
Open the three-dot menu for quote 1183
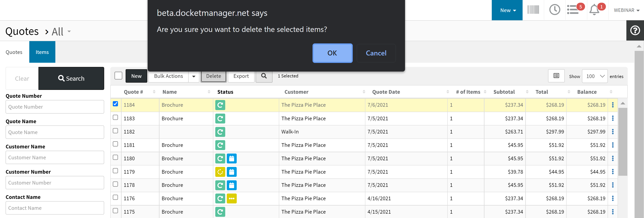coord(613,118)
